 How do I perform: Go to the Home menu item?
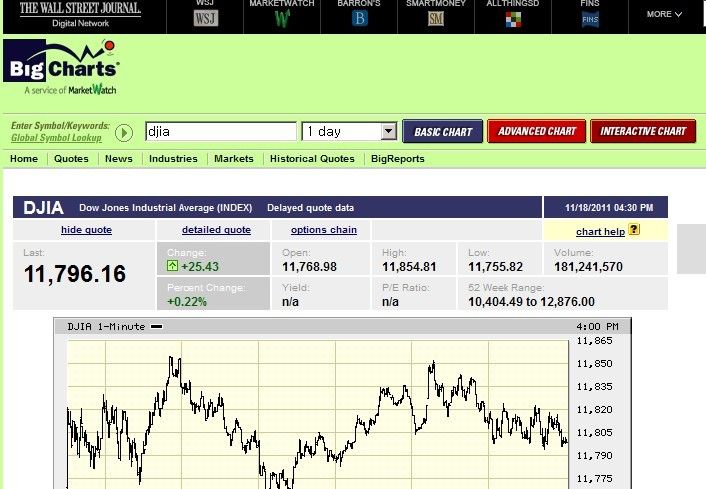24,158
